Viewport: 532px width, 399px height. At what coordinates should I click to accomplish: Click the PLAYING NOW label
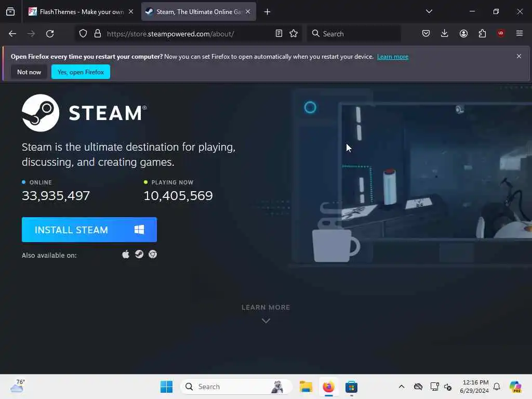172,182
